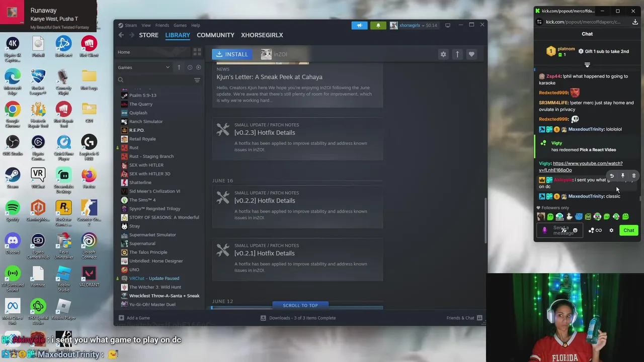Select Rust - Staging Branch
This screenshot has height=362, width=644.
tap(151, 156)
